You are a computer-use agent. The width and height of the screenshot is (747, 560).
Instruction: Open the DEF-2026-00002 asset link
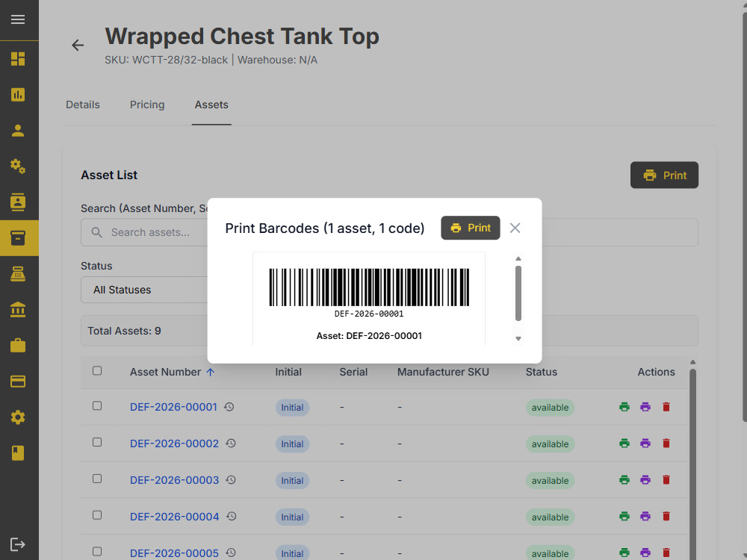174,444
